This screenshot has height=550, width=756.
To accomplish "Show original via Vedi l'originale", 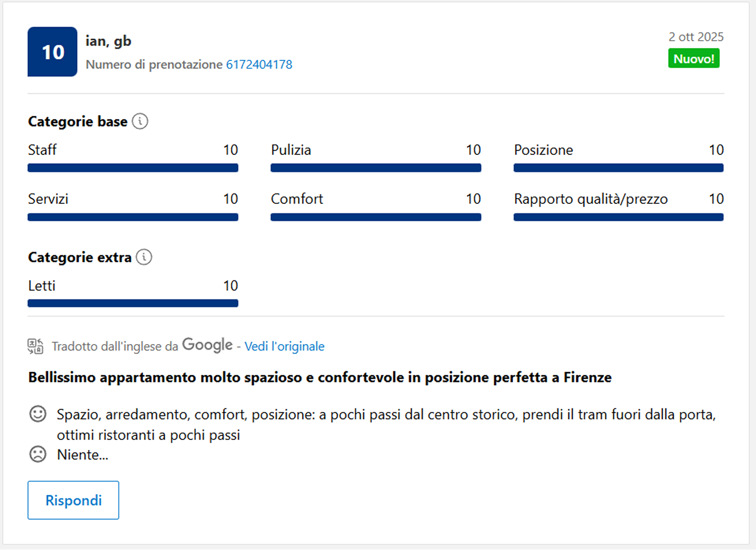I will coord(284,346).
